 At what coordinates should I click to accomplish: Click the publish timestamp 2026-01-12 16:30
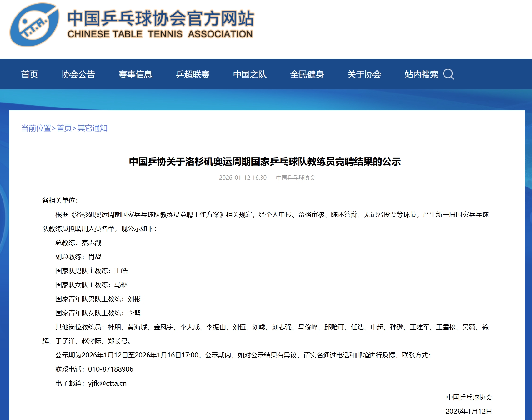(x=243, y=177)
